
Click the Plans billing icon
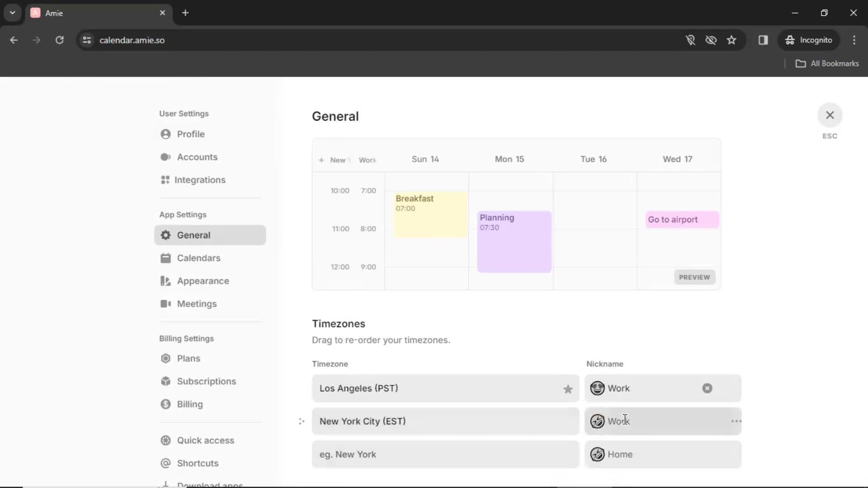tap(166, 358)
